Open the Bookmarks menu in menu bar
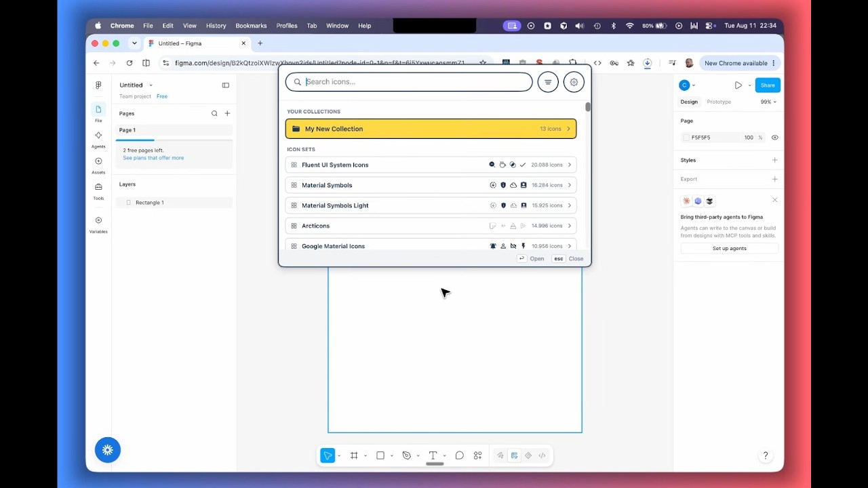 [251, 26]
